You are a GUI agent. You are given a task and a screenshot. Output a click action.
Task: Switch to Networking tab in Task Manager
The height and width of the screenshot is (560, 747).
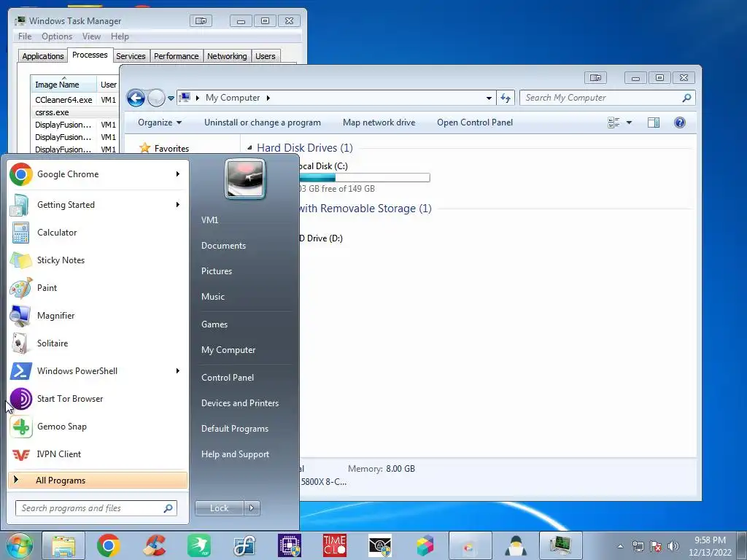[x=227, y=56]
